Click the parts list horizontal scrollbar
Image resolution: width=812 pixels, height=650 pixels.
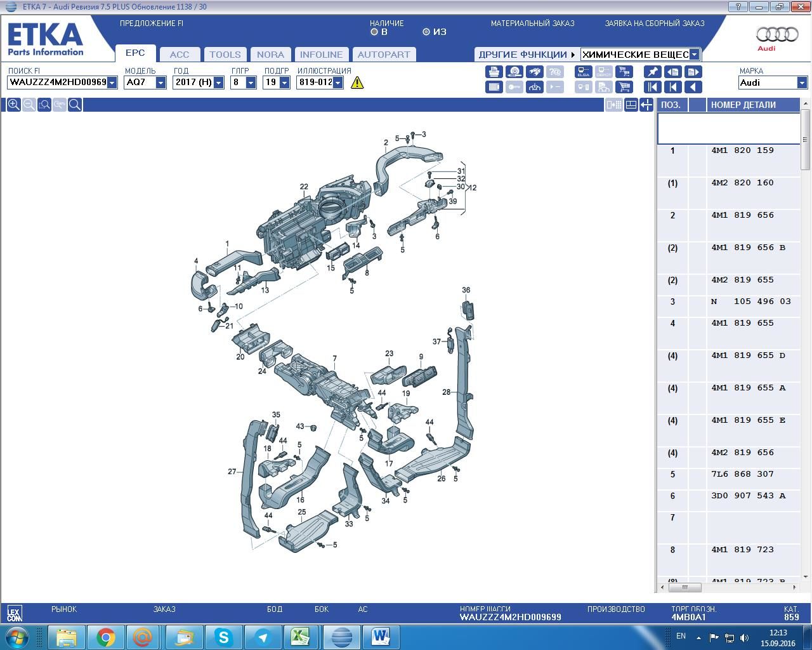[x=685, y=587]
